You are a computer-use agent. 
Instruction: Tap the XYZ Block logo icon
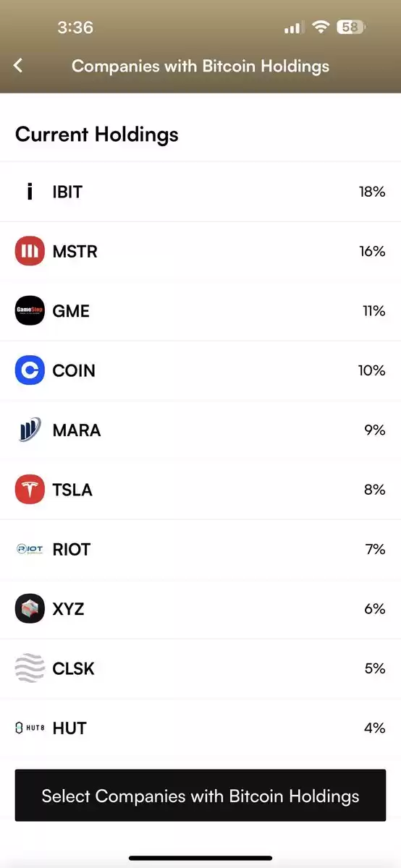coord(30,609)
